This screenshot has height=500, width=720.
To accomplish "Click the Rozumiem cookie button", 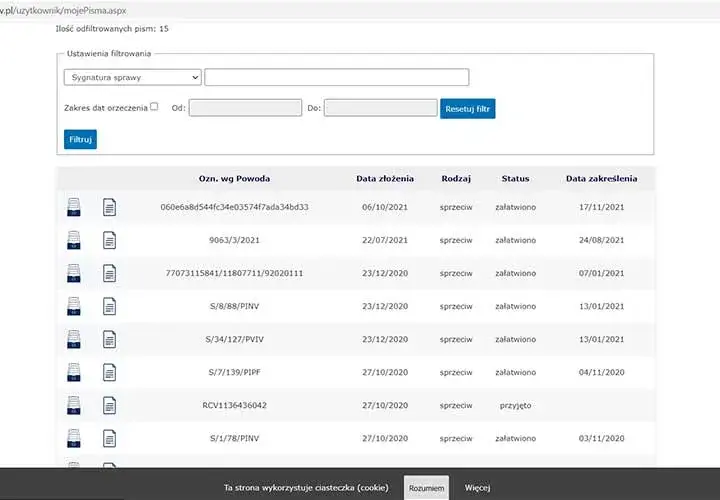I will tap(427, 488).
